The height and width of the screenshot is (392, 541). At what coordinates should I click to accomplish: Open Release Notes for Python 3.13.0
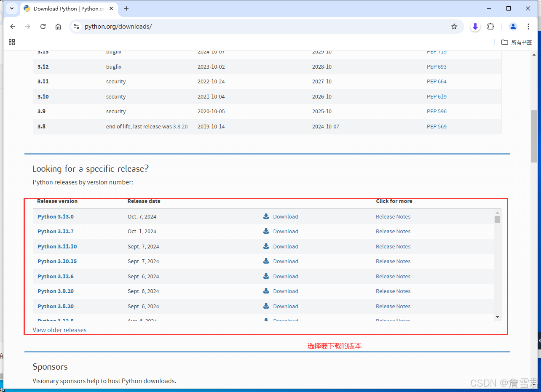[393, 216]
